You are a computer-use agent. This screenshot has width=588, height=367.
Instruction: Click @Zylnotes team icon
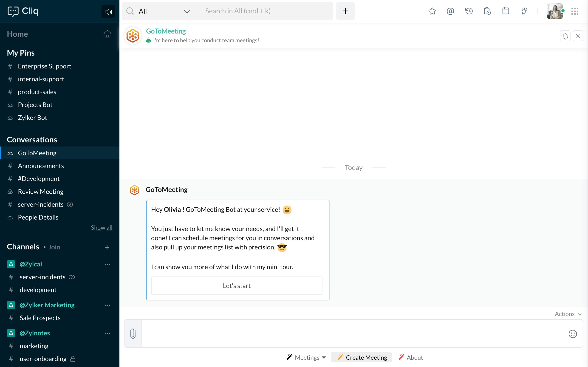[11, 333]
